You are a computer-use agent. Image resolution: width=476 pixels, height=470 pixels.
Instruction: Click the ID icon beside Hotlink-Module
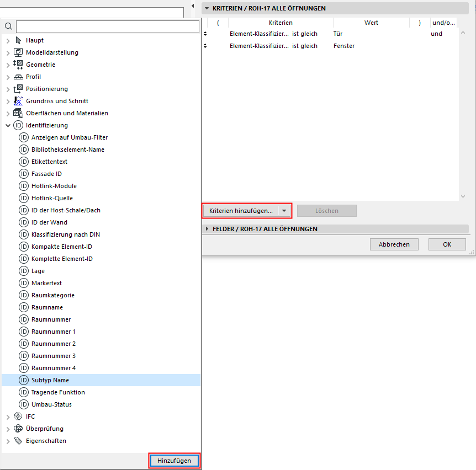24,186
